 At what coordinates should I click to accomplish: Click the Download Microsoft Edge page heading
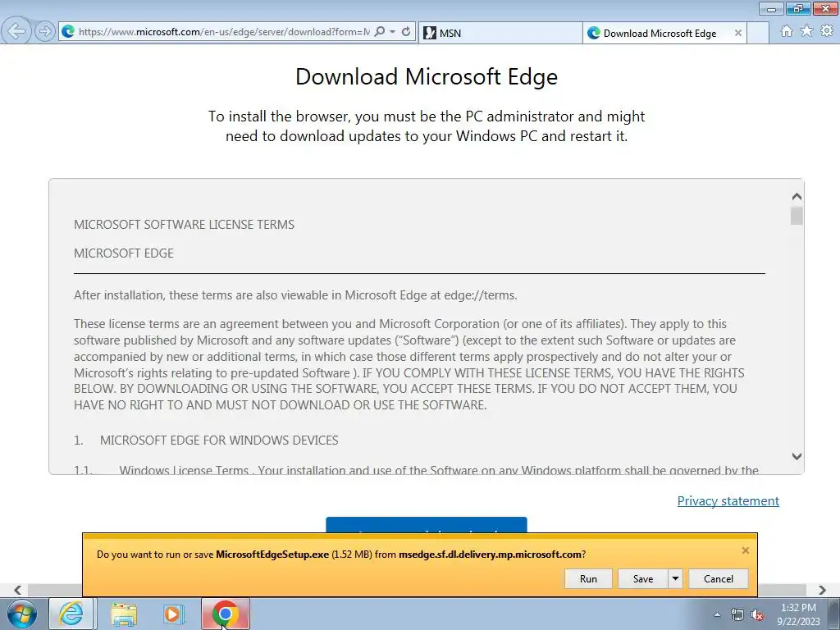(427, 76)
